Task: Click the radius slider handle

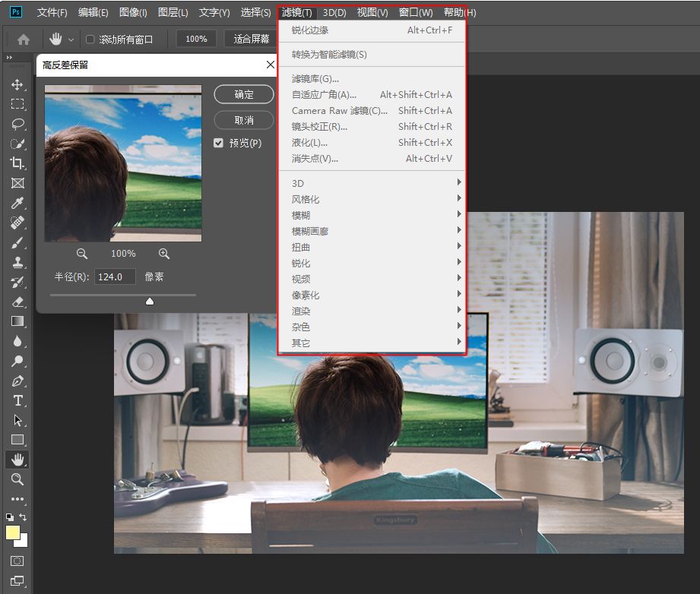Action: pyautogui.click(x=150, y=302)
